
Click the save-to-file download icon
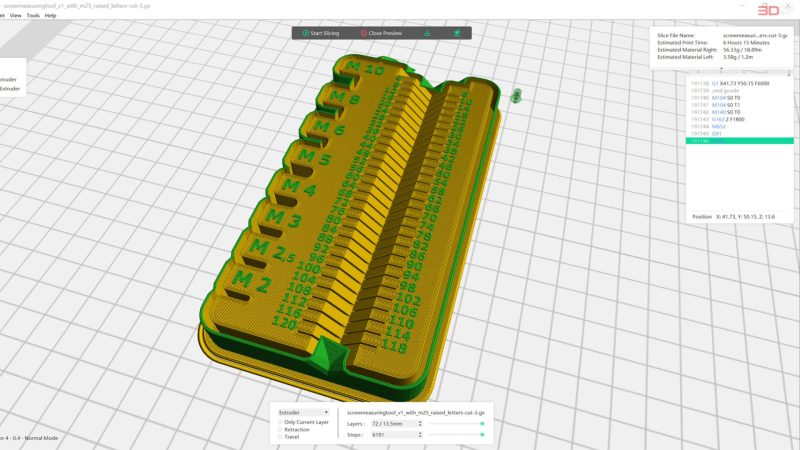tap(427, 33)
